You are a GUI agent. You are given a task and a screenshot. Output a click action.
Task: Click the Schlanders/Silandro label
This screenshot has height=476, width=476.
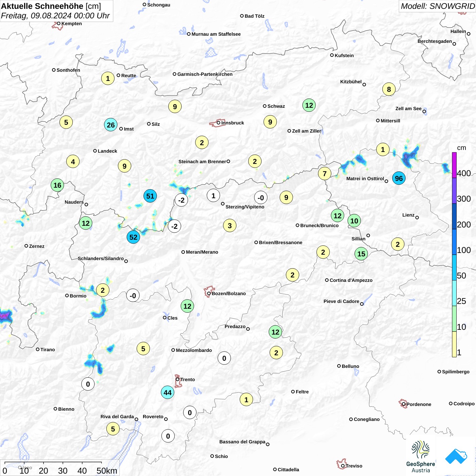(x=101, y=258)
